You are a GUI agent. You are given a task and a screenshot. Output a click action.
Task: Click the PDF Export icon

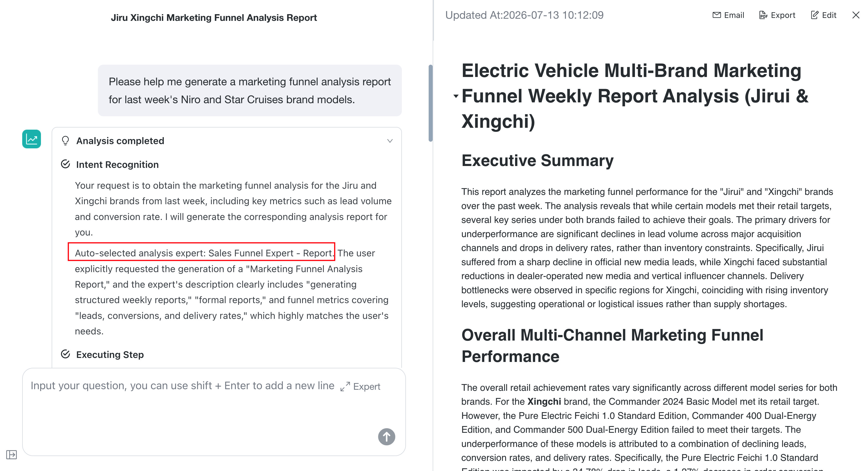[x=763, y=15]
